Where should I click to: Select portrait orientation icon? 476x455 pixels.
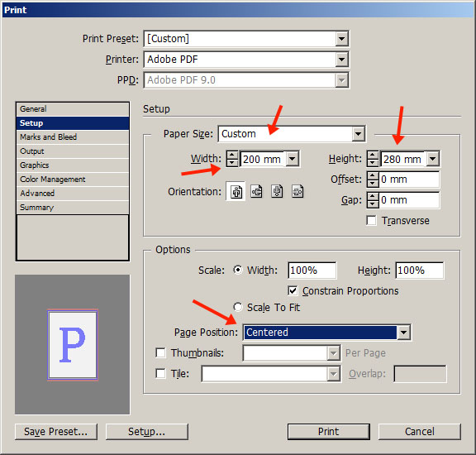coord(236,191)
